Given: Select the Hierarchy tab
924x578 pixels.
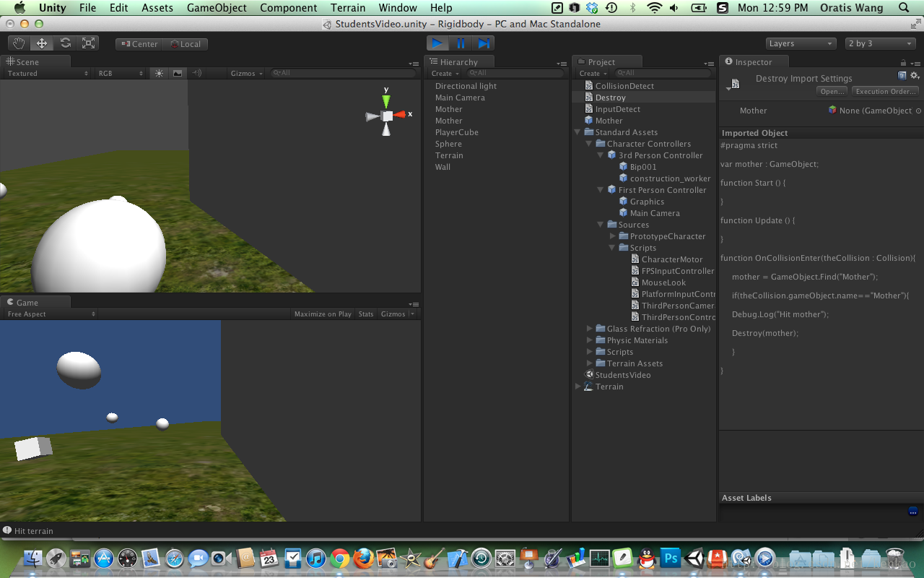Looking at the screenshot, I should 459,62.
